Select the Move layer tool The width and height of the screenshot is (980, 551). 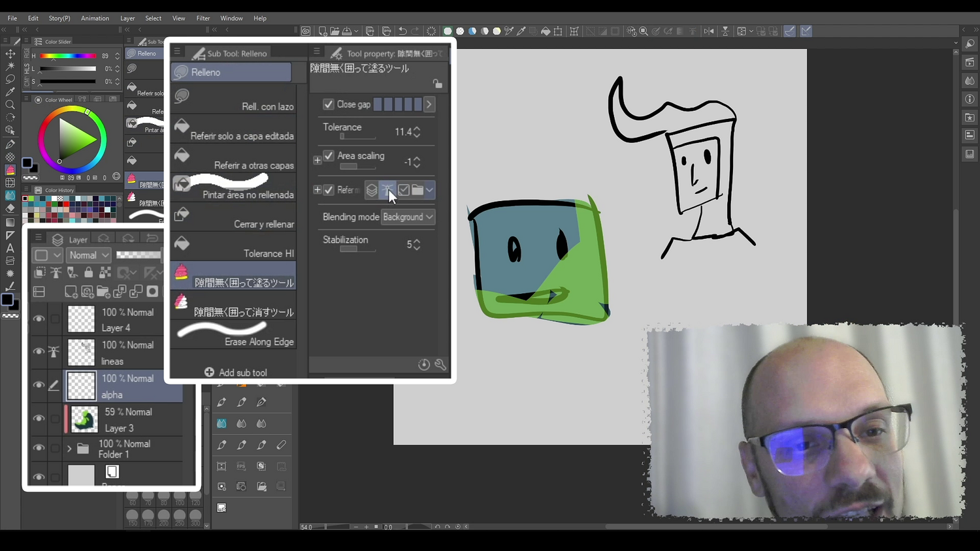click(x=10, y=54)
